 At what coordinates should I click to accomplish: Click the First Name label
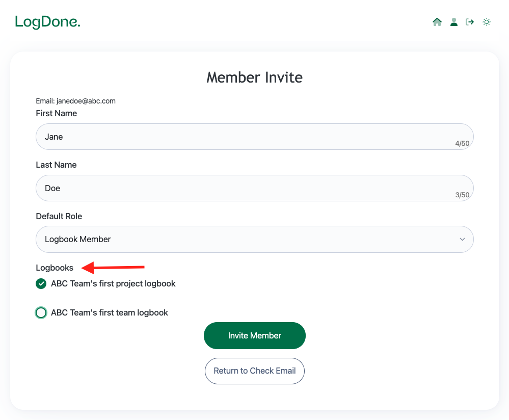pos(56,113)
